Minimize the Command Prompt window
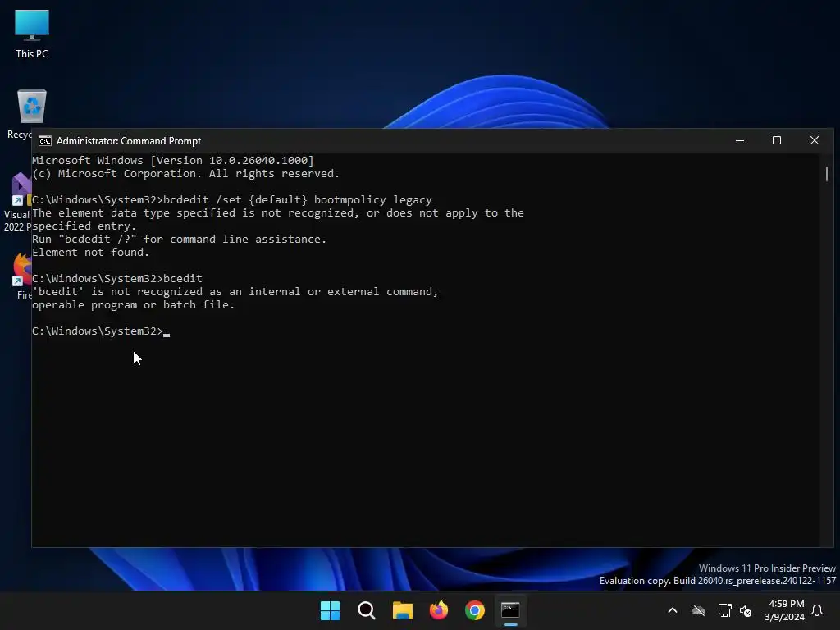The image size is (840, 630). coord(740,140)
